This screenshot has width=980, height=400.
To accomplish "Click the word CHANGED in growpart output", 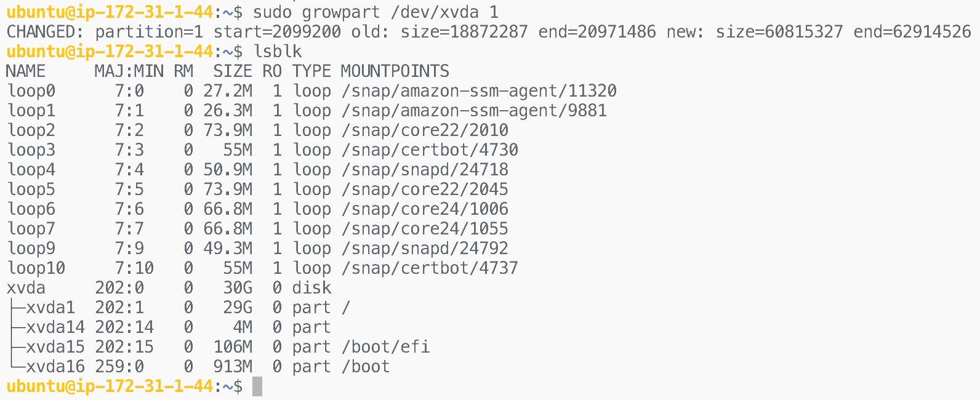I will [x=41, y=31].
